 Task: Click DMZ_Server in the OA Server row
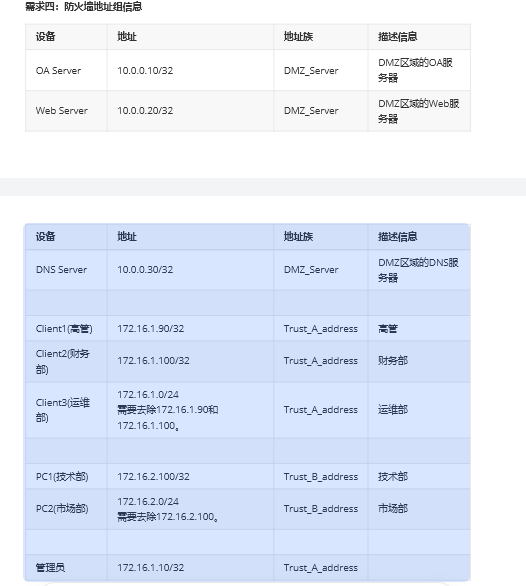(311, 71)
